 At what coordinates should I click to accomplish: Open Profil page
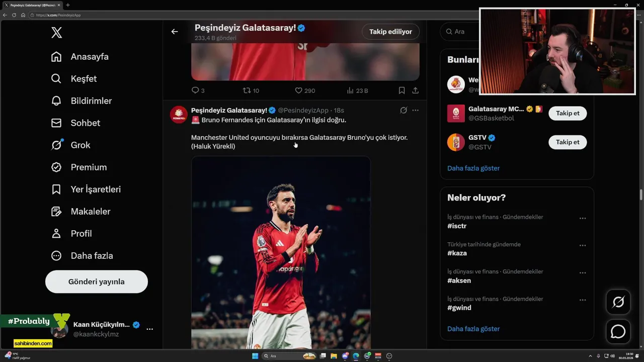[x=71, y=234]
